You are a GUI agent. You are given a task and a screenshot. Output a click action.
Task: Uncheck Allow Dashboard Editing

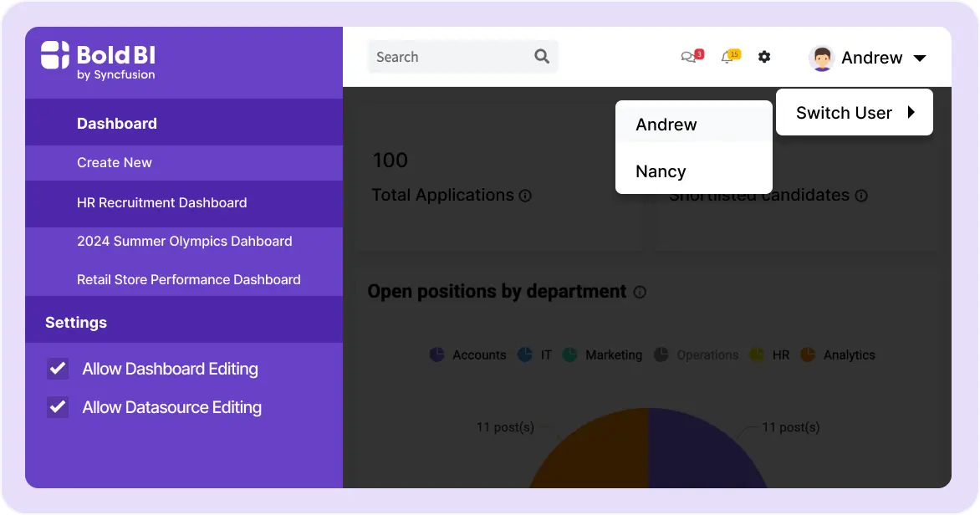pos(58,369)
